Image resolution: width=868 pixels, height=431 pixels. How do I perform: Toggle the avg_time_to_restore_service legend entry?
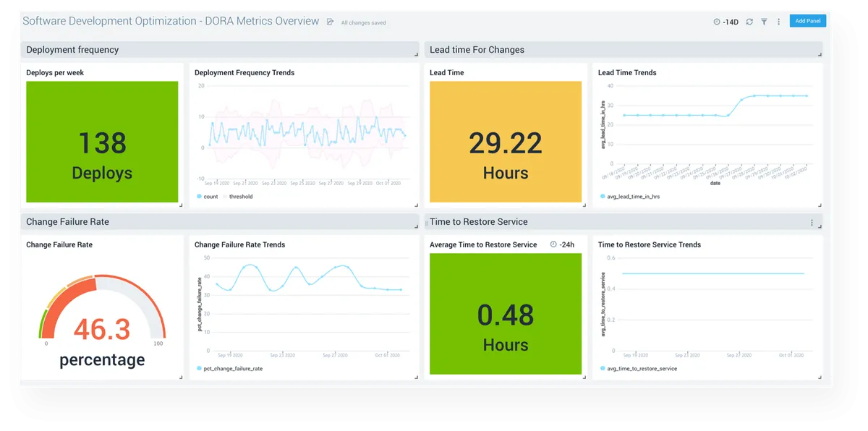(639, 369)
